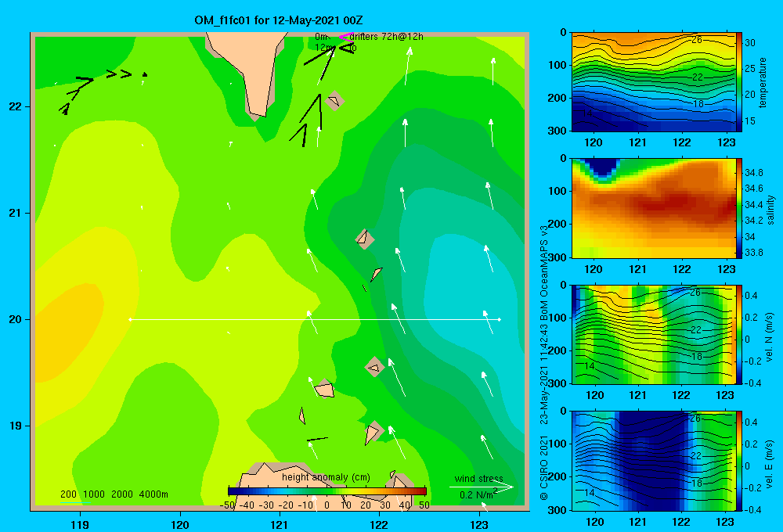Click the '50' tick at the height anomaly bar's right end
This screenshot has height=532, width=783.
(424, 505)
